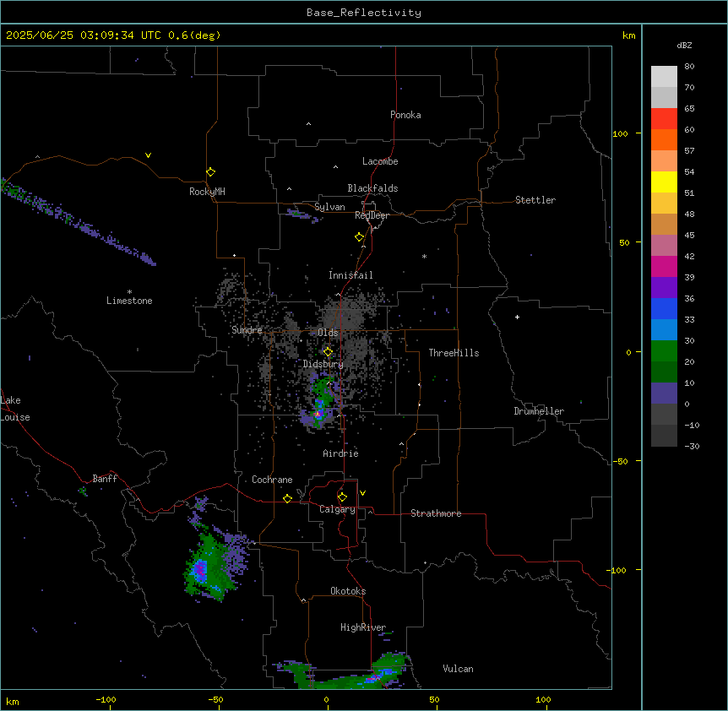This screenshot has height=711, width=728.
Task: Click the asterisk marker above Limestone
Action: click(129, 292)
